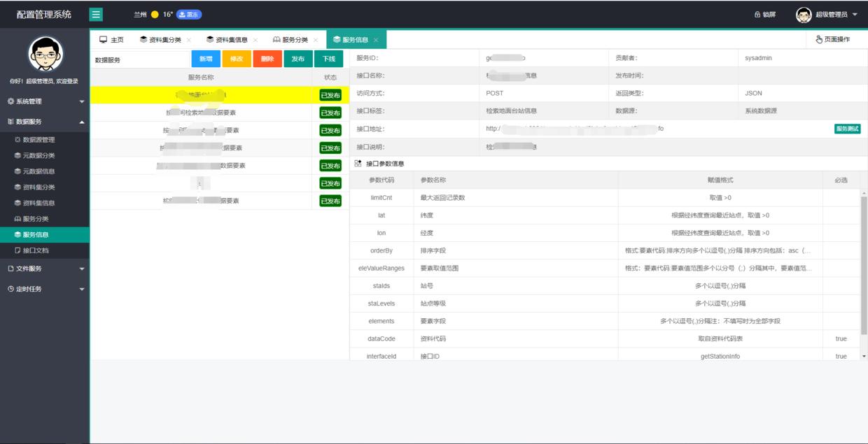Click the parameter table vertical scrollbar
This screenshot has width=868, height=444.
pos(864,266)
